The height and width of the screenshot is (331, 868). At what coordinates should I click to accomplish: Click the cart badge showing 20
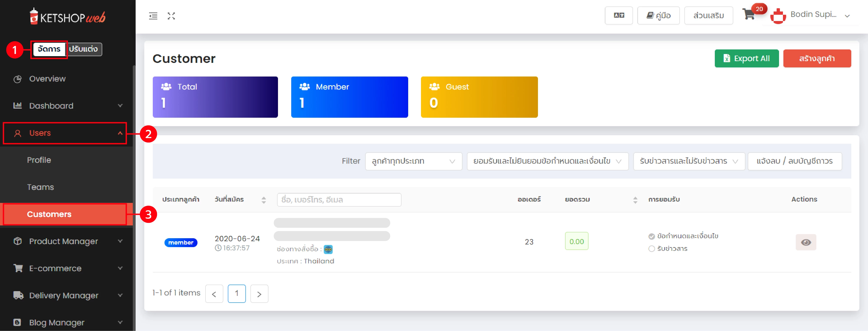pyautogui.click(x=759, y=9)
